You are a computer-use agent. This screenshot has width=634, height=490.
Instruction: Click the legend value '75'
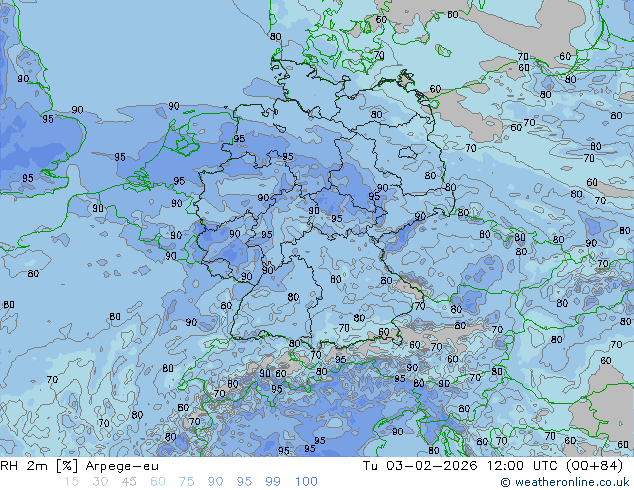tap(186, 482)
